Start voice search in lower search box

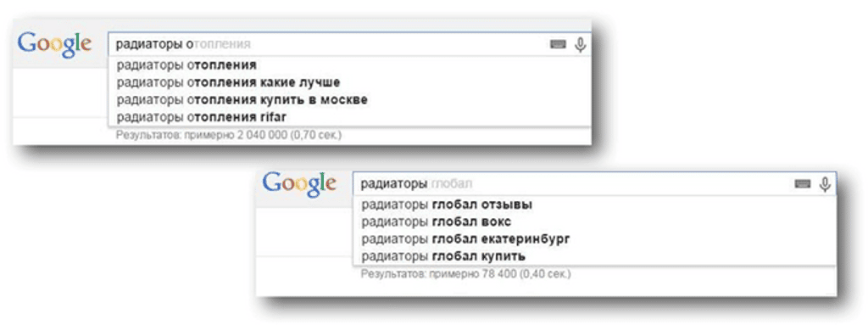[x=825, y=184]
